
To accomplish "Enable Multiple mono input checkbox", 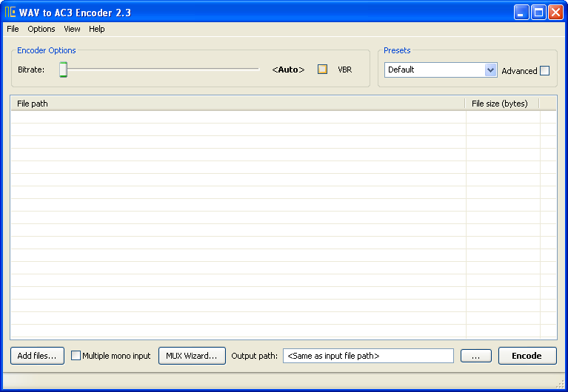I will click(x=76, y=356).
